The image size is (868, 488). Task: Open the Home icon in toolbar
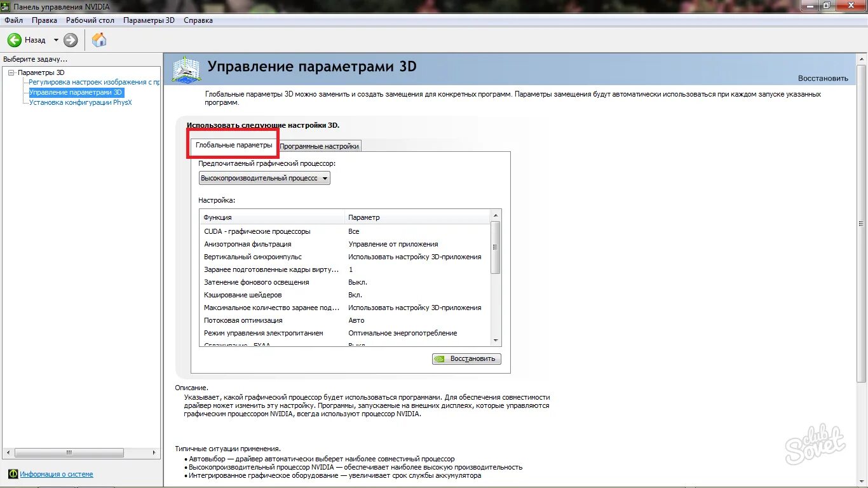click(99, 40)
